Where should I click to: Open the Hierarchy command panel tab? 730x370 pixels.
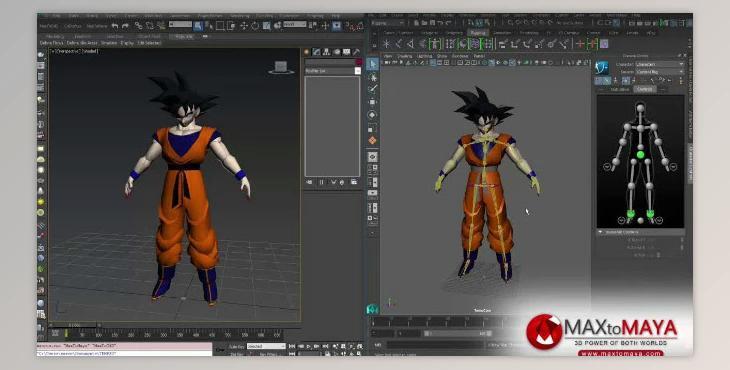(x=327, y=52)
